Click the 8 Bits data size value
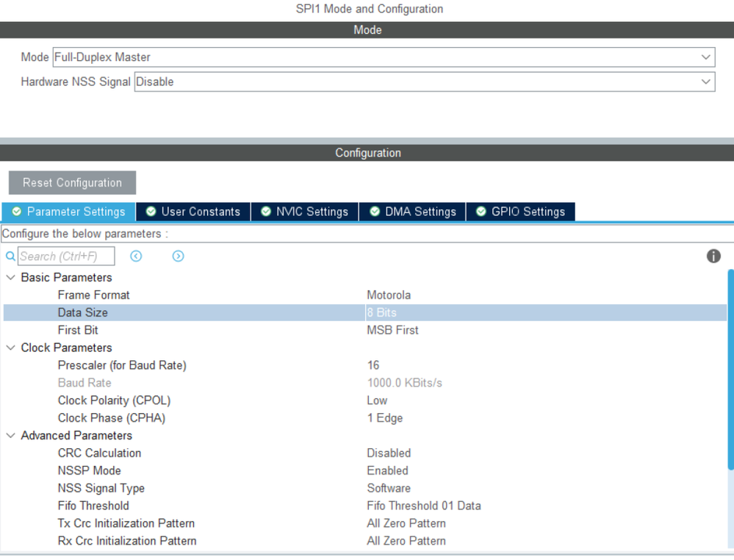This screenshot has width=734, height=560. coord(381,313)
